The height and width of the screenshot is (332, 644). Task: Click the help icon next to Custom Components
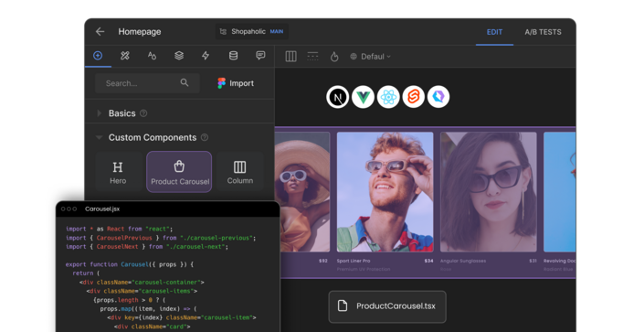(204, 137)
